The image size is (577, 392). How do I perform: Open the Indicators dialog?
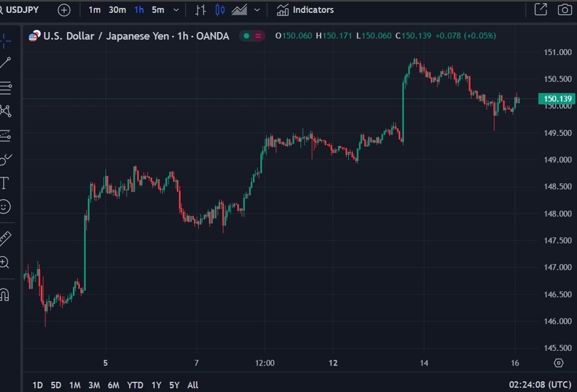305,10
